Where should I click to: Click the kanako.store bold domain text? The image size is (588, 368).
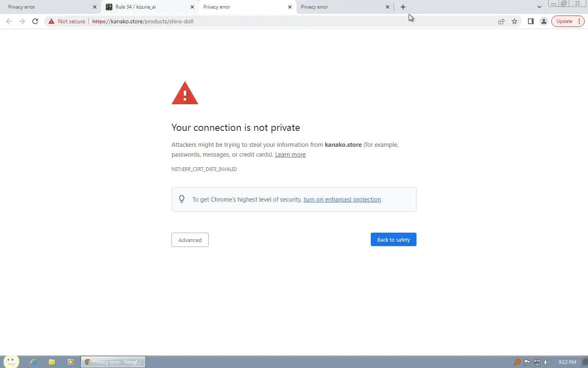point(343,145)
